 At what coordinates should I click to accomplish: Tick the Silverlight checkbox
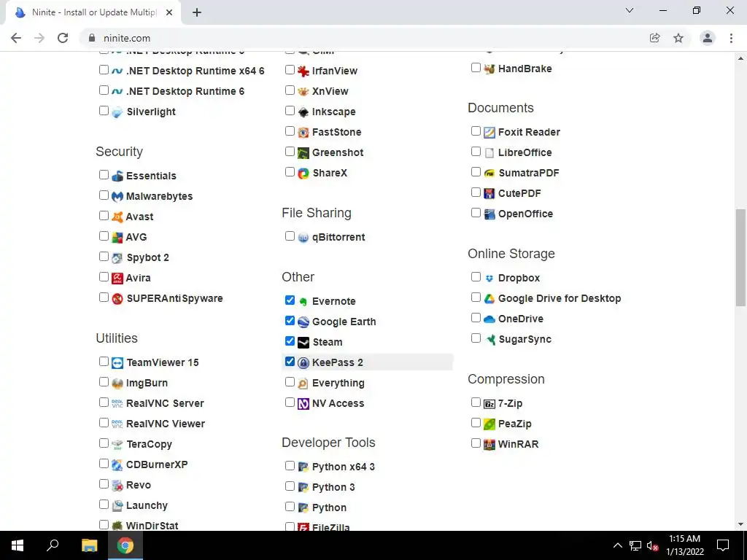coord(104,111)
